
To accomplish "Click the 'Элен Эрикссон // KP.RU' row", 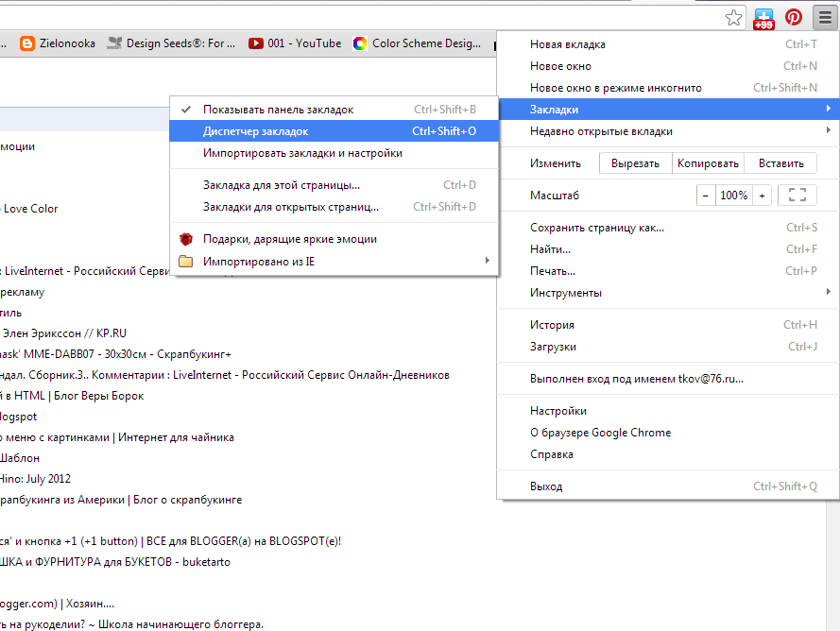I will click(63, 333).
